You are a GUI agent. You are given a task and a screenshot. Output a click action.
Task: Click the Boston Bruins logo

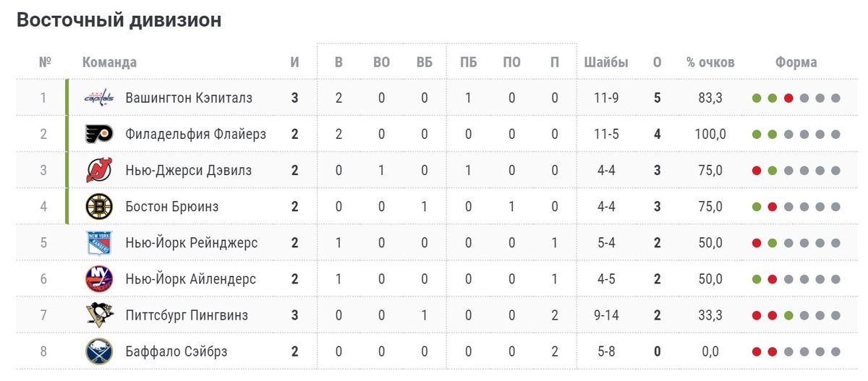click(99, 207)
